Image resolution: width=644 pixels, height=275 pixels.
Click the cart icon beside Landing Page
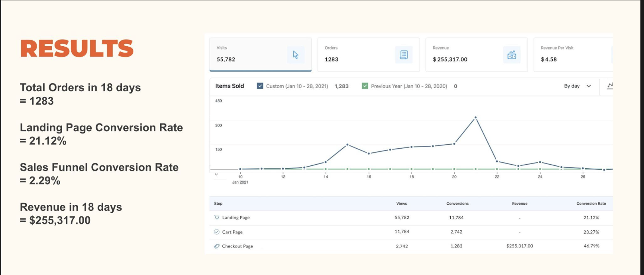[217, 218]
